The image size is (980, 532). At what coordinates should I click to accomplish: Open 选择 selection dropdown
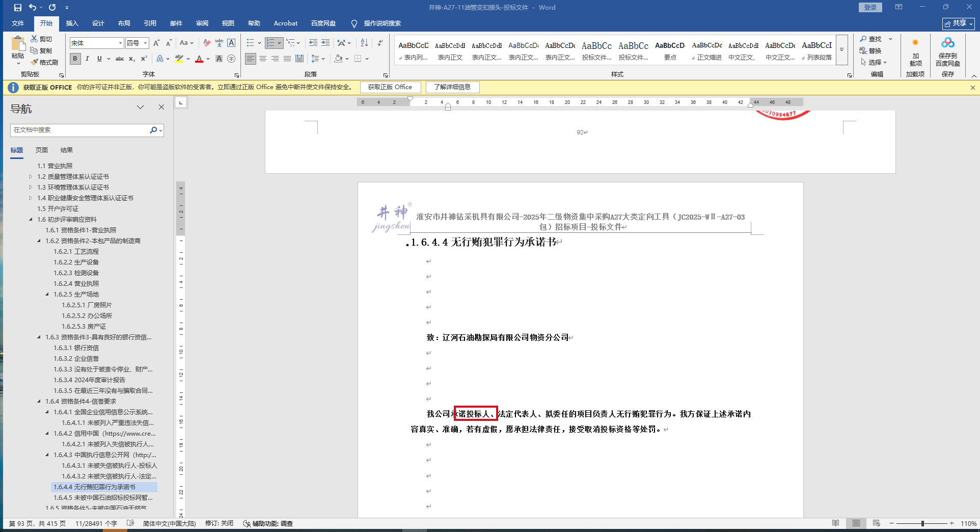coord(874,62)
